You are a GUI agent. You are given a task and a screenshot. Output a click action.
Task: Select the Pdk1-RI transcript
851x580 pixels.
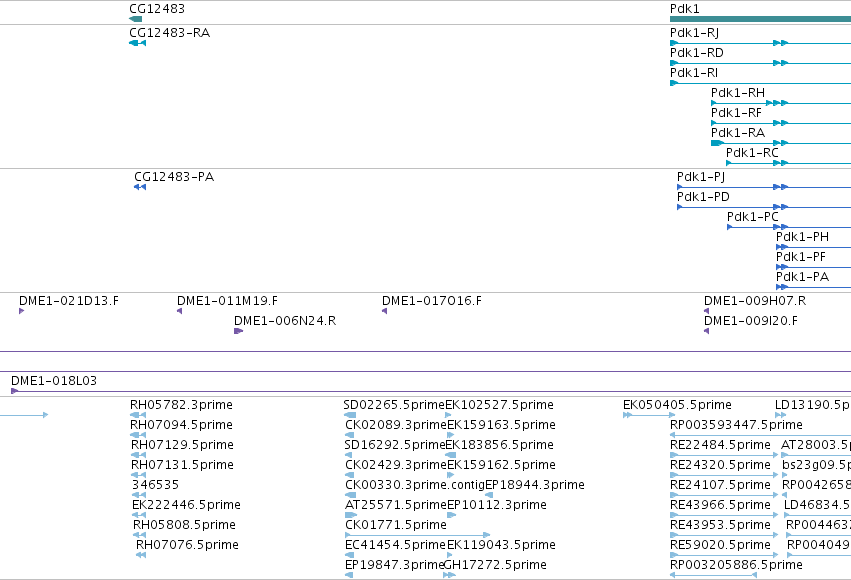tap(694, 73)
